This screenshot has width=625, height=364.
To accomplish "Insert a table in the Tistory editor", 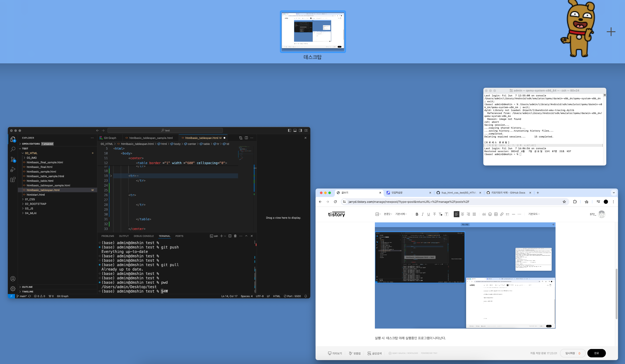I will click(x=496, y=214).
